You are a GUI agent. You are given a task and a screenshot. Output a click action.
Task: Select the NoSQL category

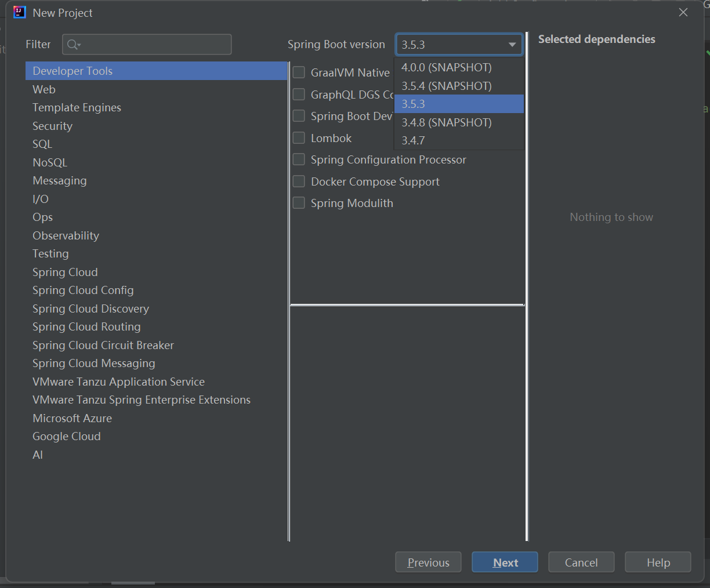[156, 162]
